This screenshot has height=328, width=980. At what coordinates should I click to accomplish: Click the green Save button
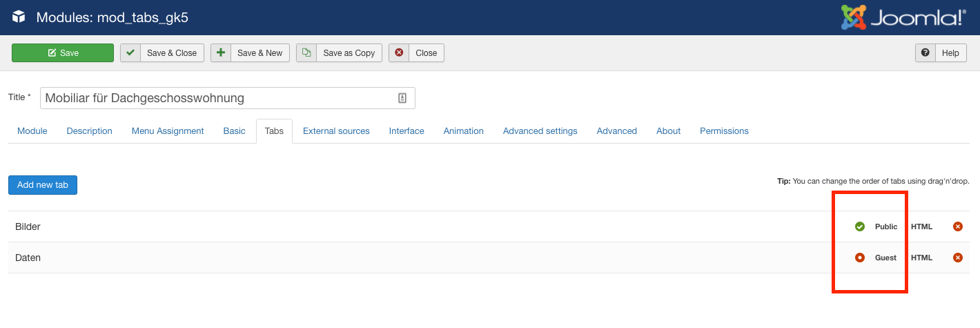63,53
